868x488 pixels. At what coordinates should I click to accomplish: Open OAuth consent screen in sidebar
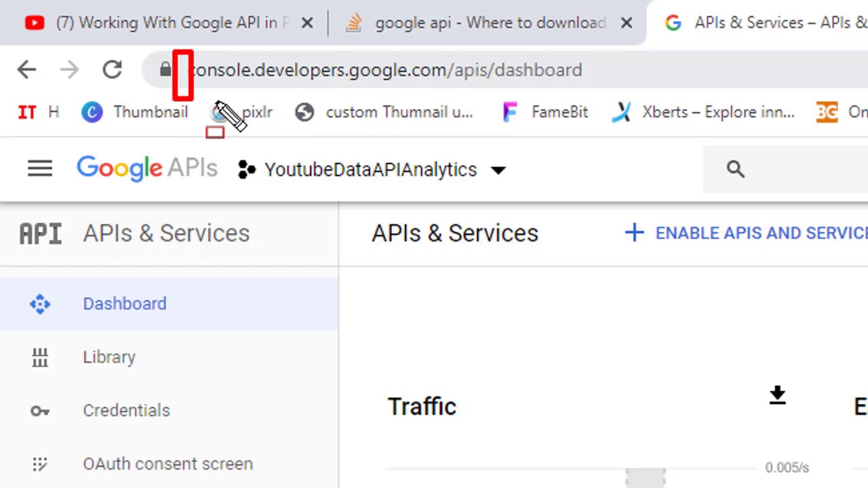pos(169,464)
